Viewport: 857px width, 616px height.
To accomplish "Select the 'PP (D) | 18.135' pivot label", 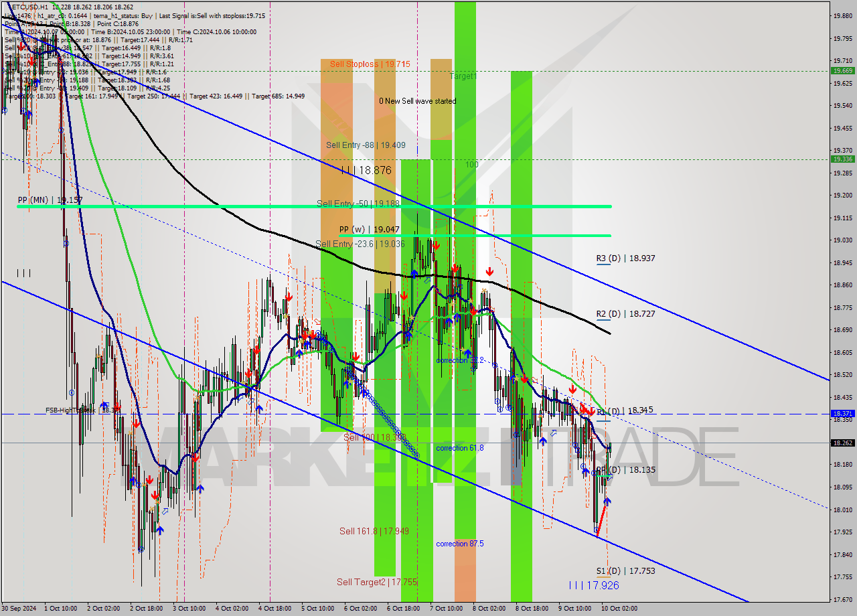I will click(x=625, y=470).
